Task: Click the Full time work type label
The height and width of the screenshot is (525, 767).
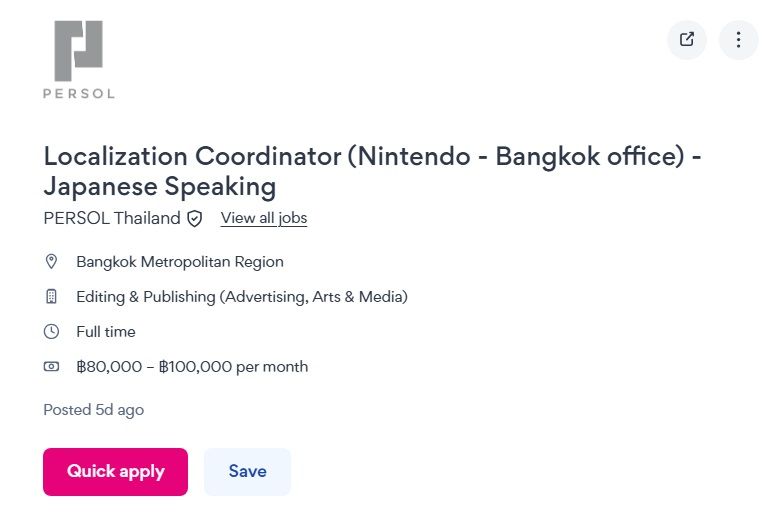Action: pyautogui.click(x=106, y=332)
